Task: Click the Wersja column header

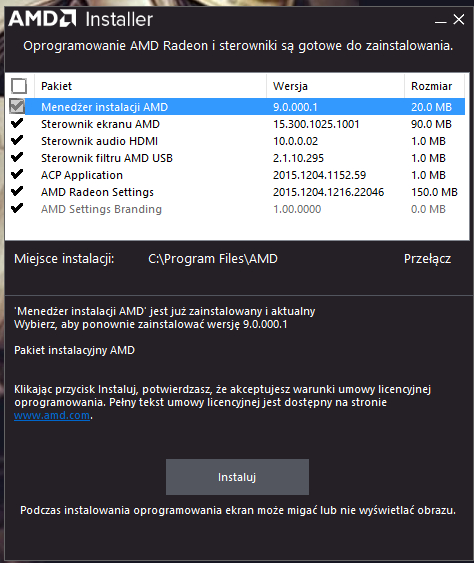Action: click(x=290, y=86)
